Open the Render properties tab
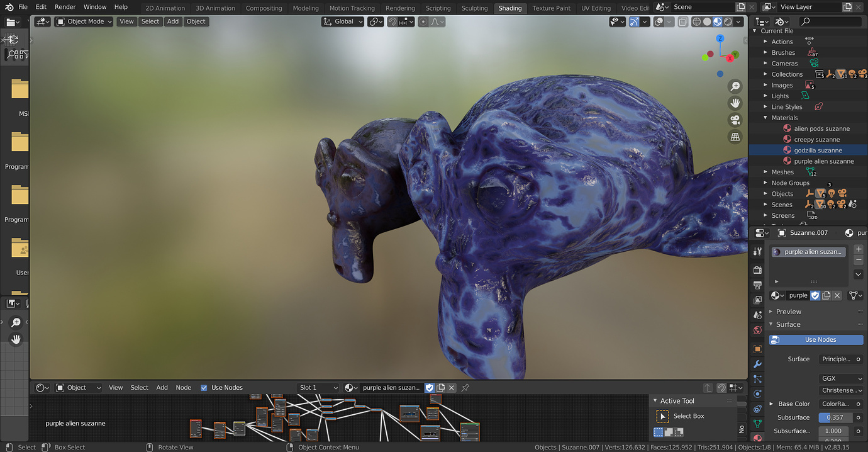Screen dimensions: 868x452 [757, 269]
